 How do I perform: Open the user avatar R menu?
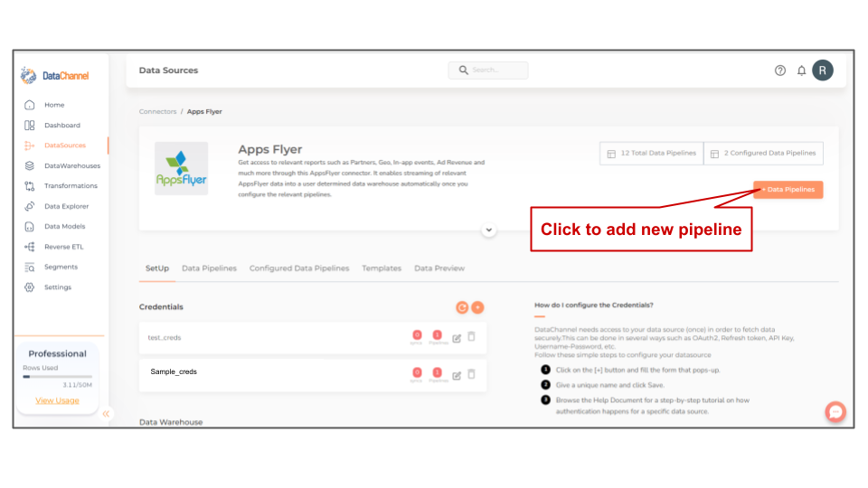coord(823,70)
